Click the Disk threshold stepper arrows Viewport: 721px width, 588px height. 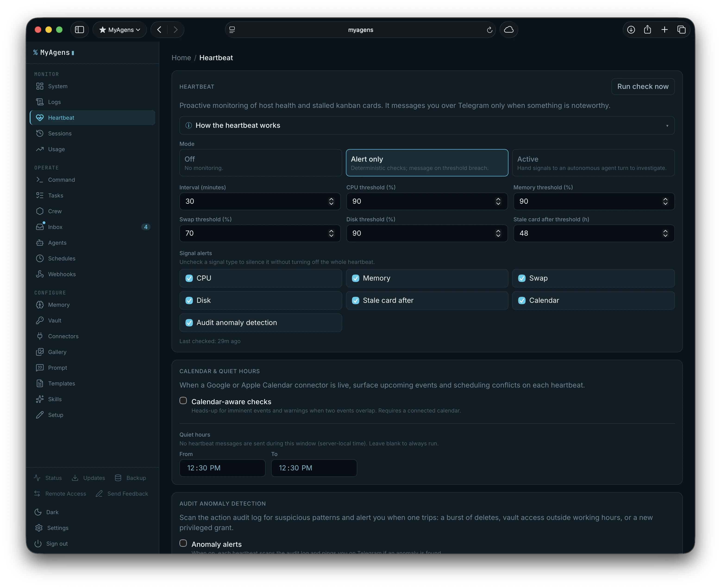point(498,233)
